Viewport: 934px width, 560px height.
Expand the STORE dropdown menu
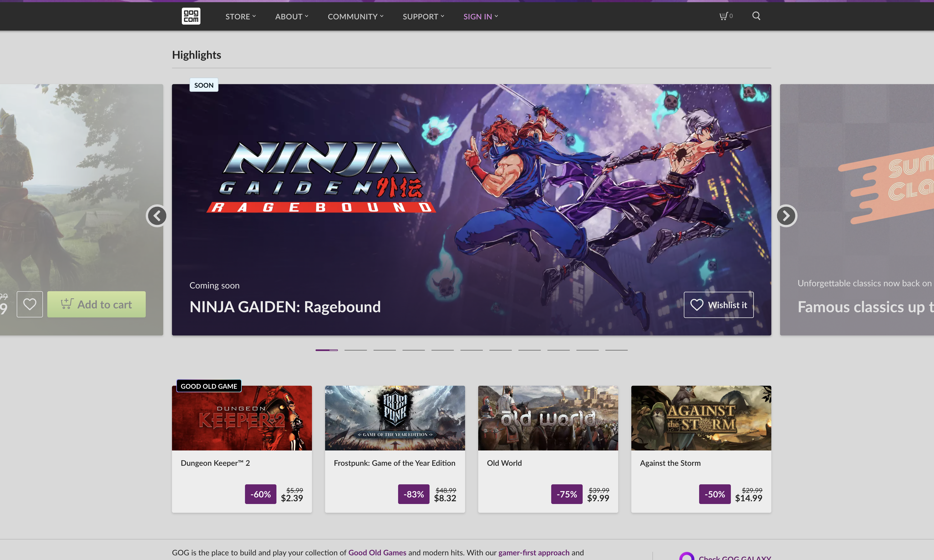(240, 17)
